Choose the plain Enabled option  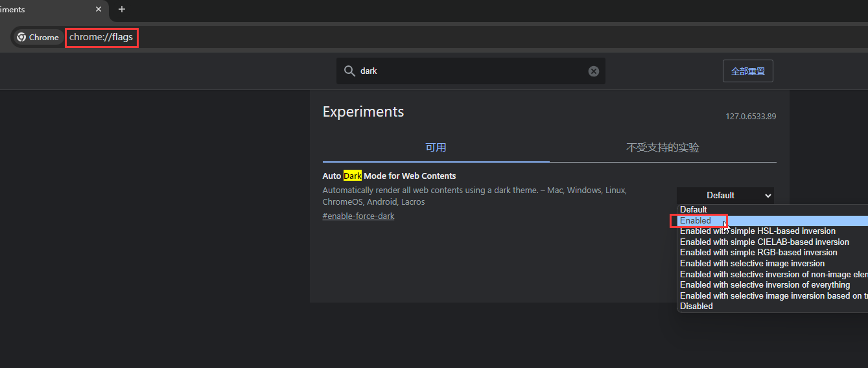coord(696,220)
